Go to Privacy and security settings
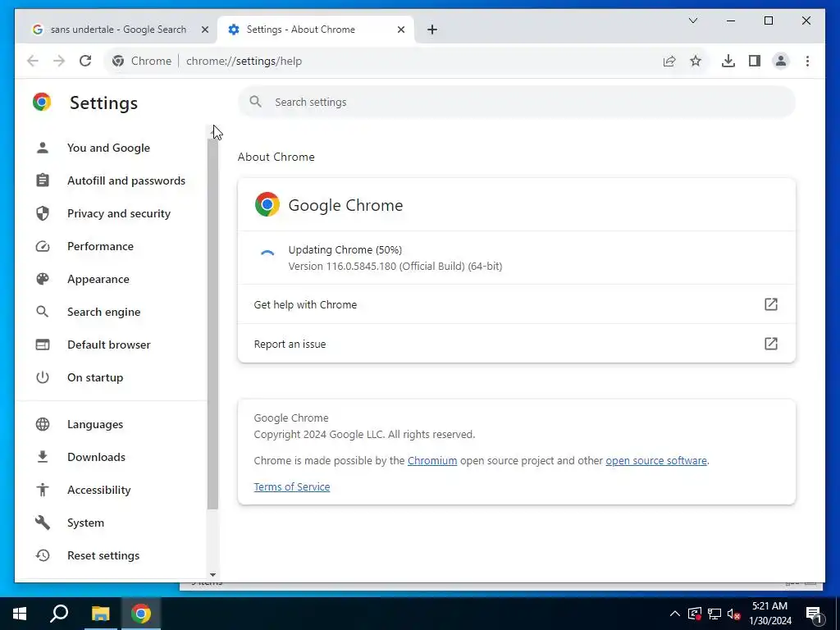840x630 pixels. pos(118,213)
